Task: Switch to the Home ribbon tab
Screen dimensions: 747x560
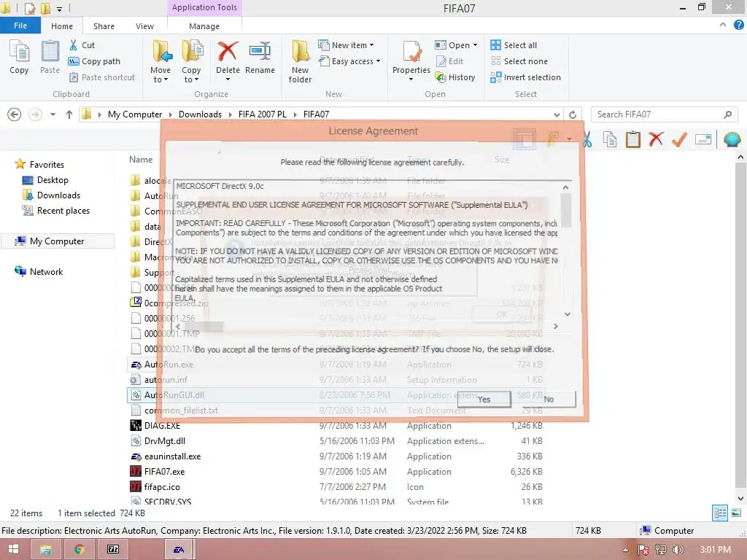Action: pyautogui.click(x=62, y=26)
